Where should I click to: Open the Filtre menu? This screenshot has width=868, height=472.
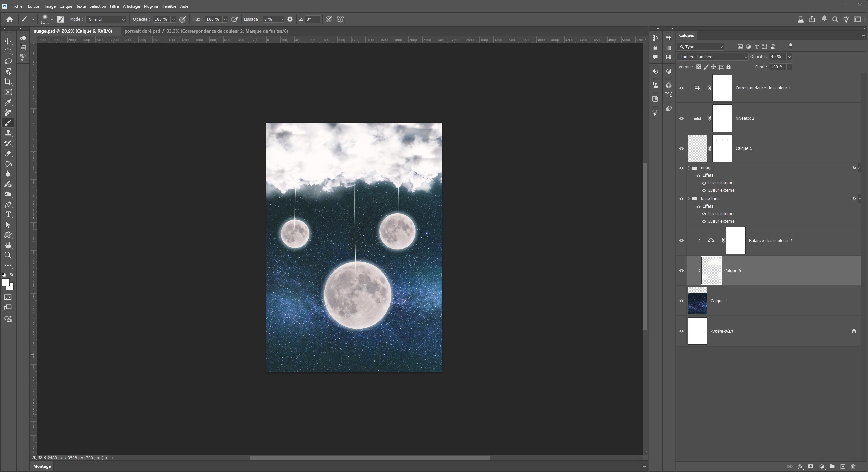pyautogui.click(x=114, y=6)
